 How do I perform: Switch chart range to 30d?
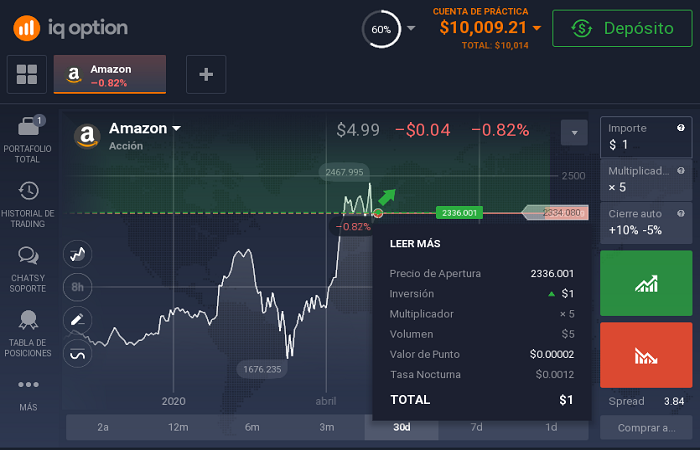coord(401,427)
